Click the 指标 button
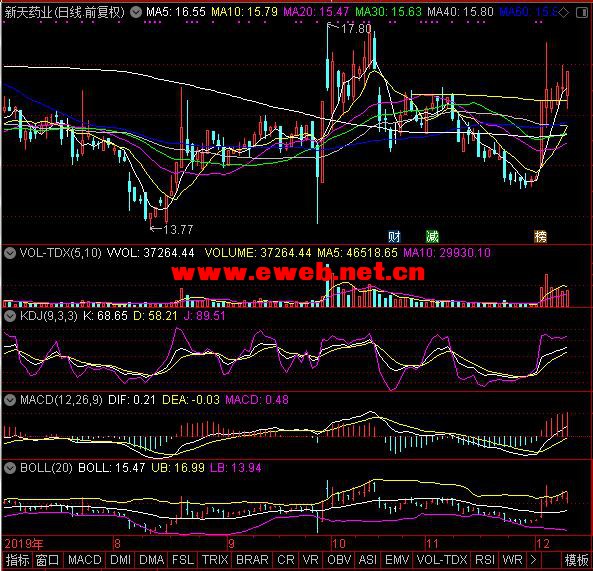This screenshot has width=593, height=571. click(17, 559)
